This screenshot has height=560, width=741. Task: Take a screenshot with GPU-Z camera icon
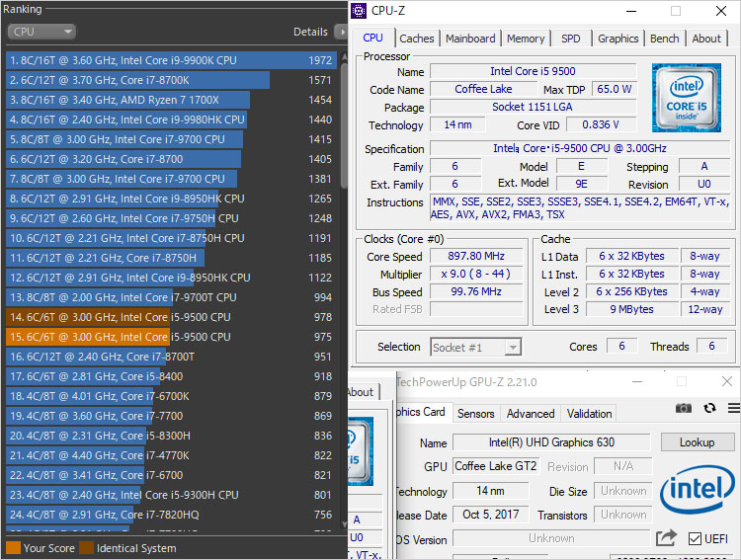click(x=684, y=408)
